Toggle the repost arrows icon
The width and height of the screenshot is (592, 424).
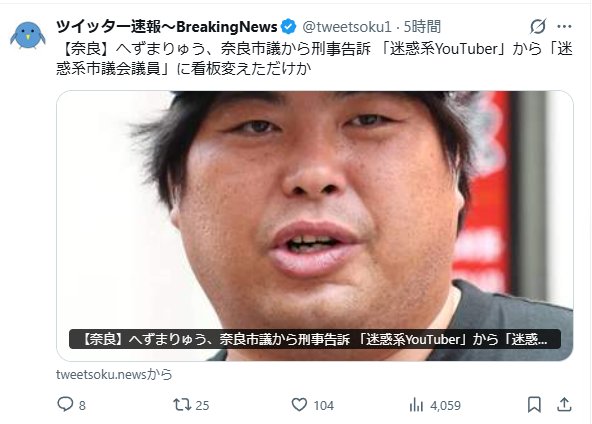tap(182, 405)
